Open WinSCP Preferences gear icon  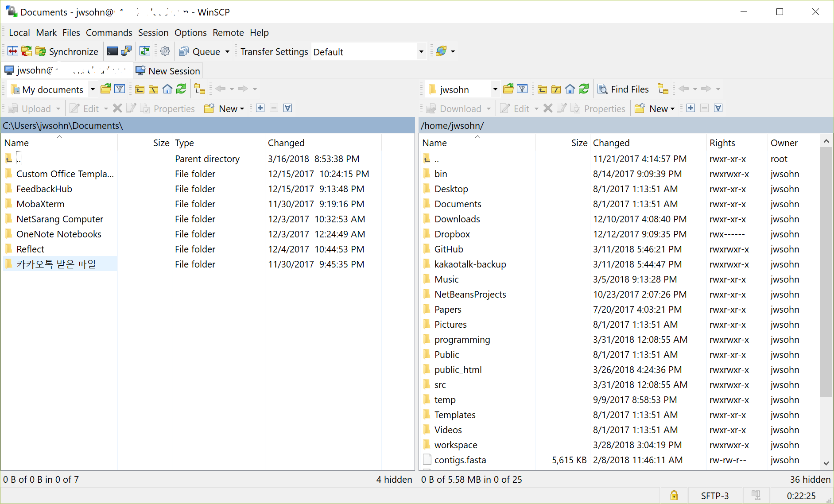click(165, 51)
